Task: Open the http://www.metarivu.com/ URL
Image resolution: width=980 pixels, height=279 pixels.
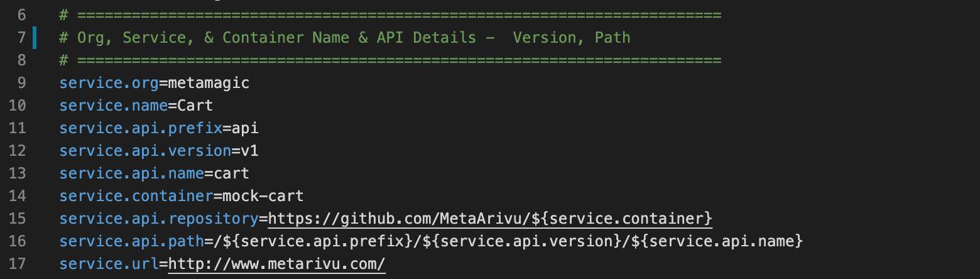Action: pyautogui.click(x=276, y=264)
